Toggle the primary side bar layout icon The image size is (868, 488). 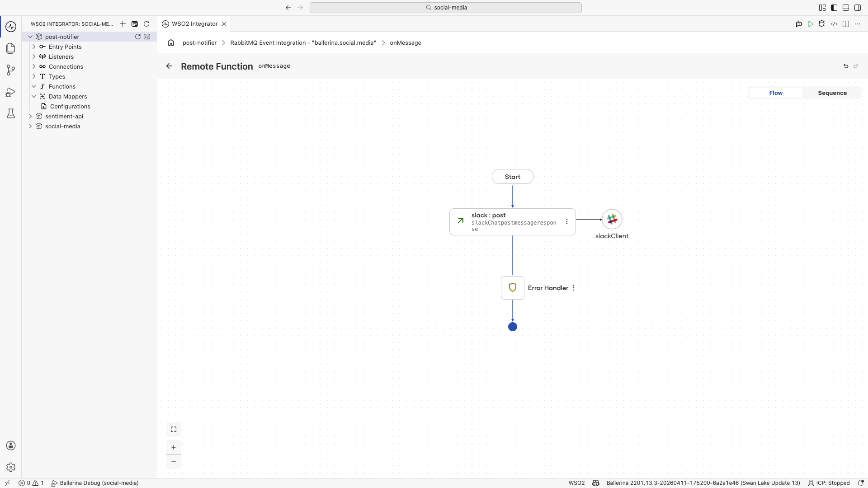pyautogui.click(x=834, y=8)
